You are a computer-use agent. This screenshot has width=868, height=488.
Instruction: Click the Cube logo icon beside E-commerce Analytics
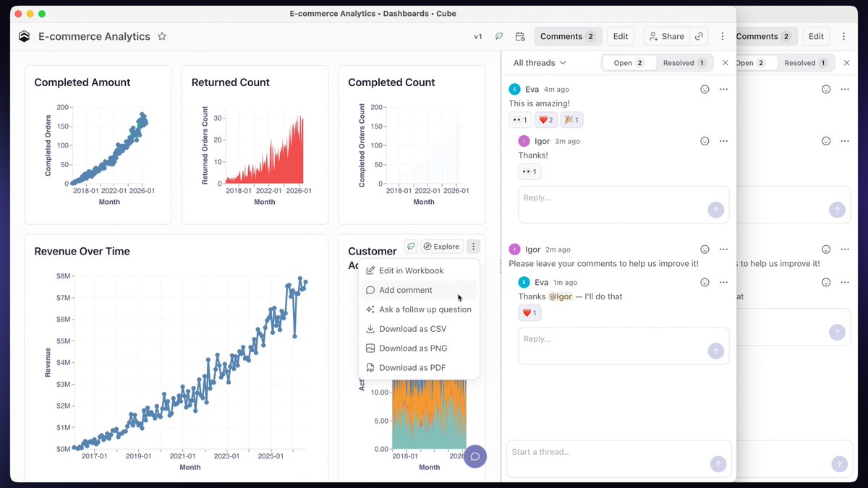tap(24, 36)
